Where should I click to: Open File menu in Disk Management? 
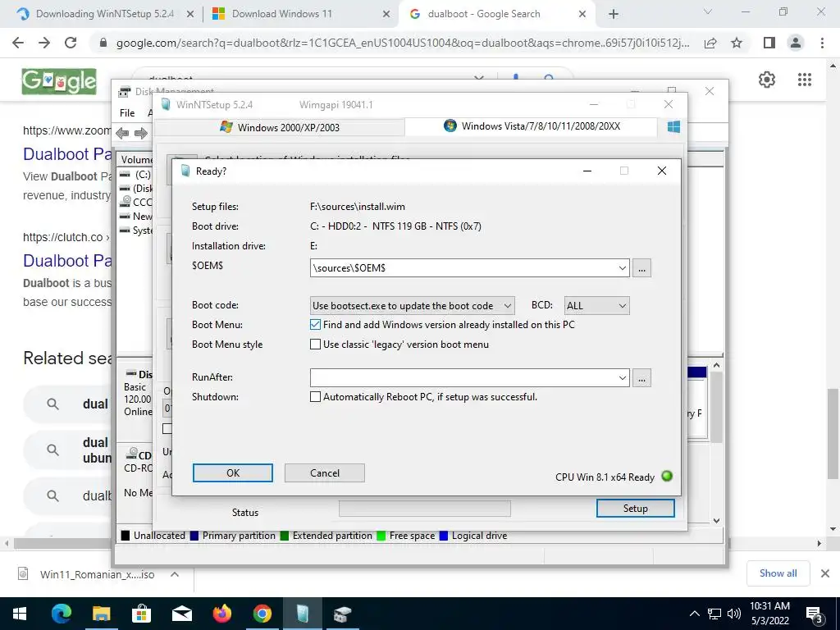click(127, 113)
